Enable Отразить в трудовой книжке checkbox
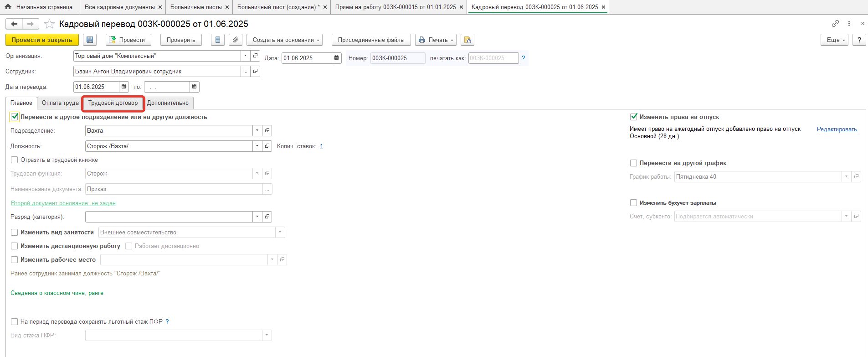The height and width of the screenshot is (357, 868). coord(15,160)
